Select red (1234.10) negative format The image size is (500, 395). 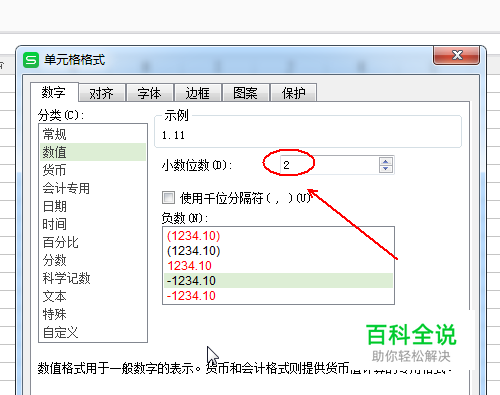278,236
